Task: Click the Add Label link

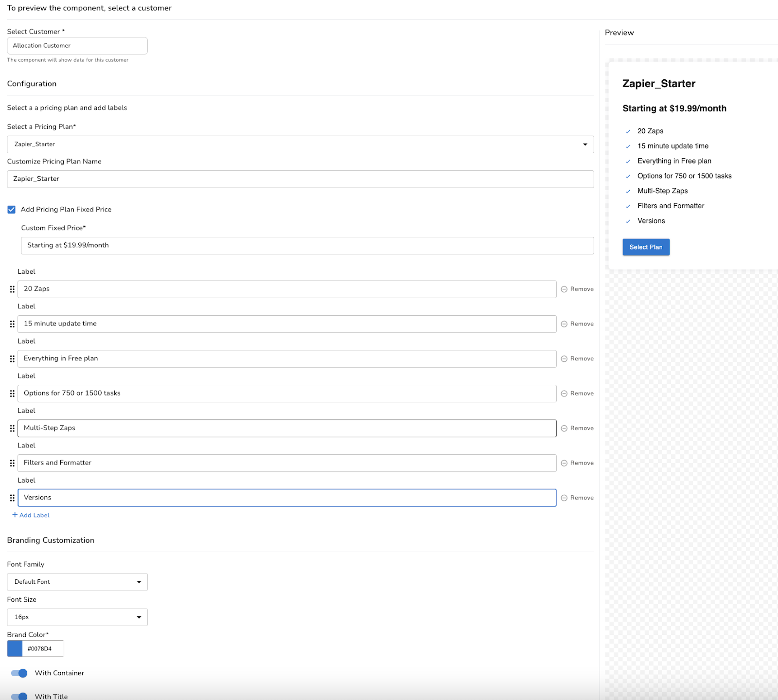Action: click(31, 515)
